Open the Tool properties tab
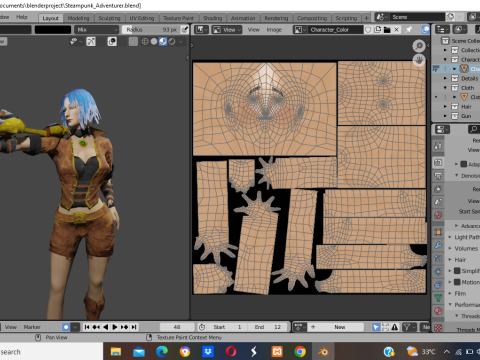The height and width of the screenshot is (360, 480). [x=438, y=146]
